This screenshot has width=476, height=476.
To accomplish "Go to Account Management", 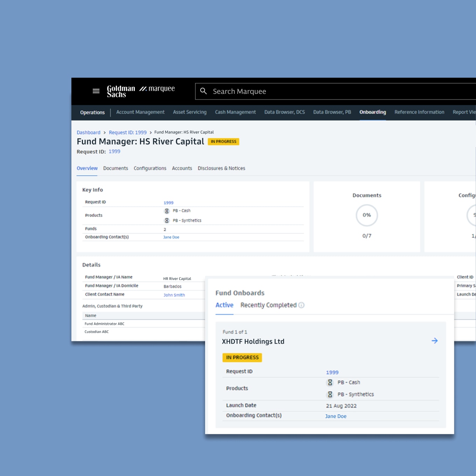I will pos(140,112).
